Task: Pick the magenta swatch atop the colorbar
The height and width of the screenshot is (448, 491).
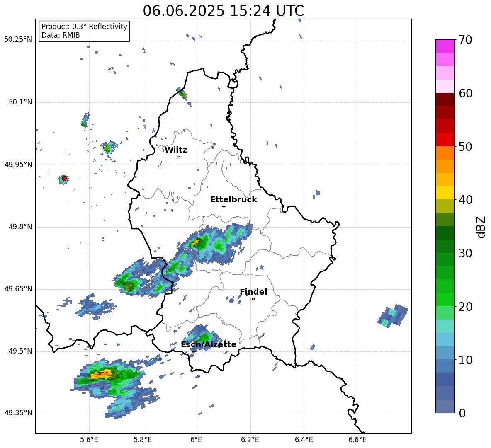Action: 445,46
